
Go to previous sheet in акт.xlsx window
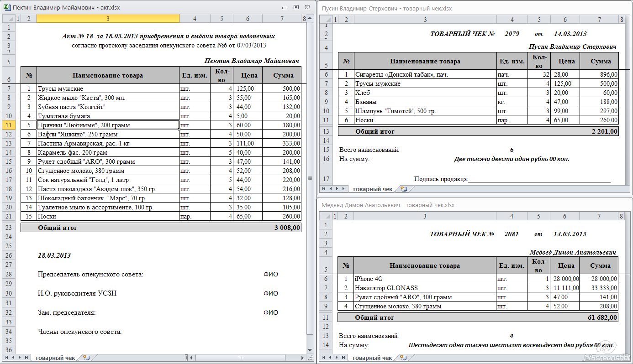[x=13, y=358]
